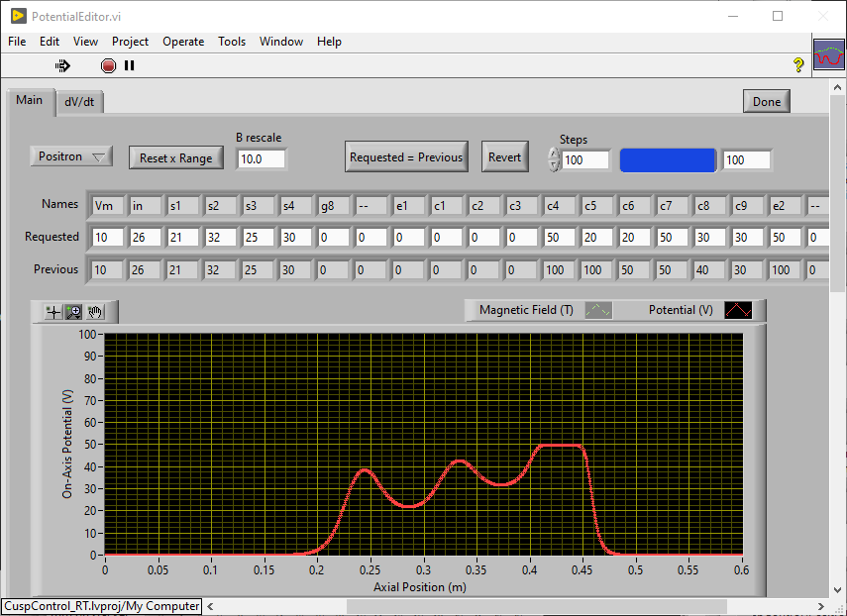
Task: Click the VI icon in top-right corner
Action: [828, 55]
